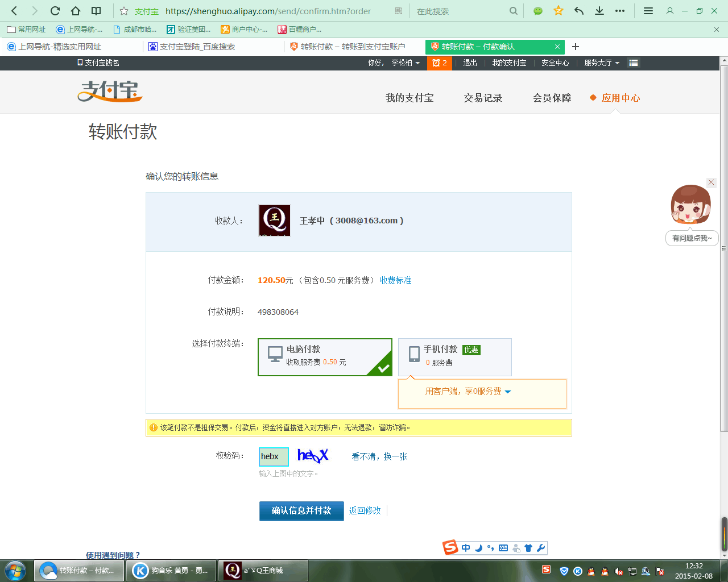Click the captcha input field
Image resolution: width=728 pixels, height=582 pixels.
click(x=274, y=456)
